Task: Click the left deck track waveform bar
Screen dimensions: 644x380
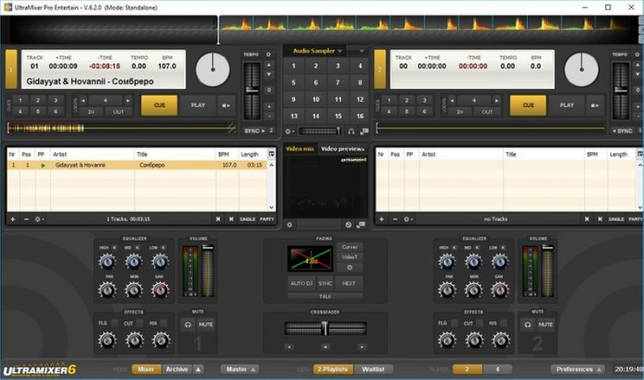Action: [122, 129]
